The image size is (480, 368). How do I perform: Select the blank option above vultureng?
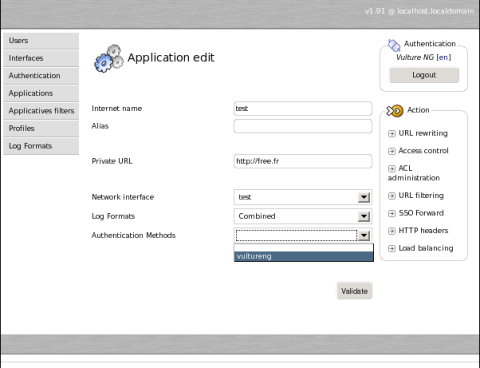[x=304, y=248]
